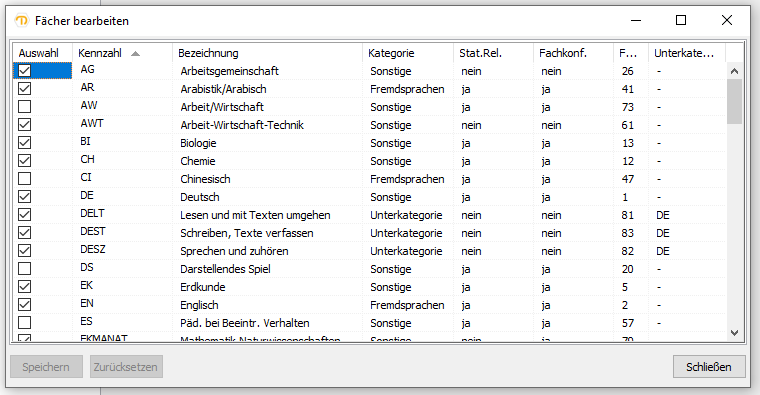Click the Speichern button
This screenshot has height=395, width=760.
pos(46,367)
